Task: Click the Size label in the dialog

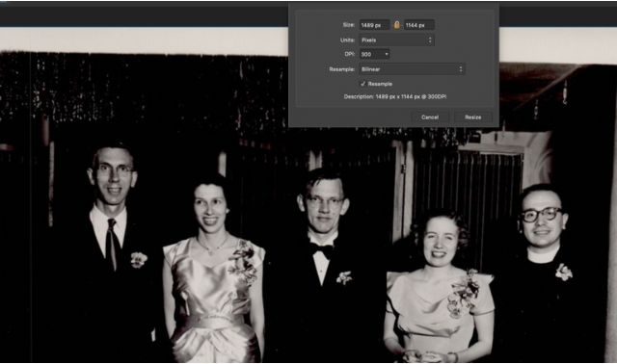Action: click(349, 25)
